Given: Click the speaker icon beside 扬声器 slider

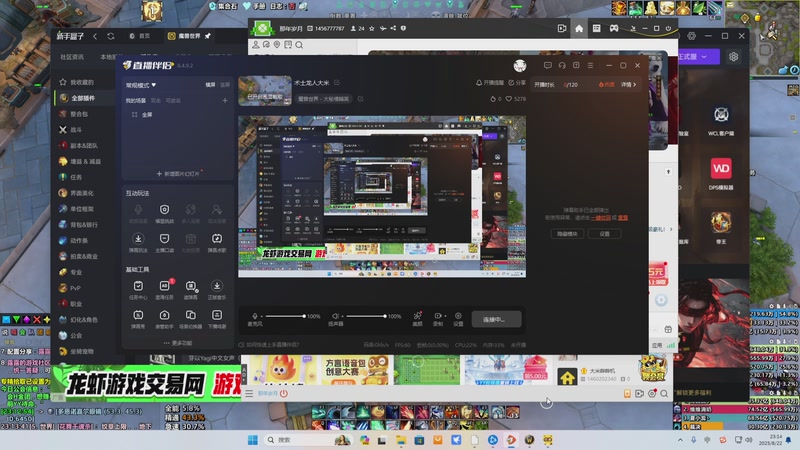Looking at the screenshot, I should pyautogui.click(x=335, y=316).
